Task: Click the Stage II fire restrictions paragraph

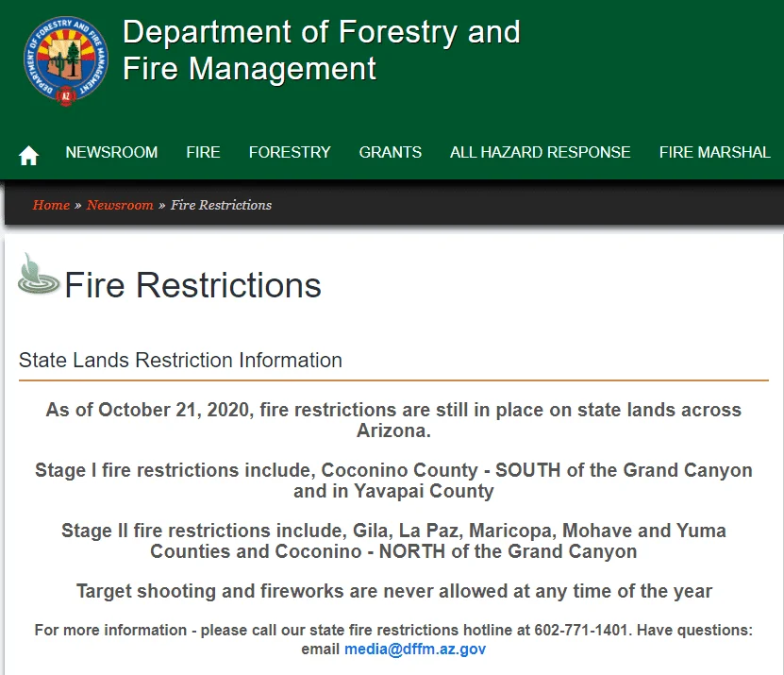Action: tap(393, 540)
